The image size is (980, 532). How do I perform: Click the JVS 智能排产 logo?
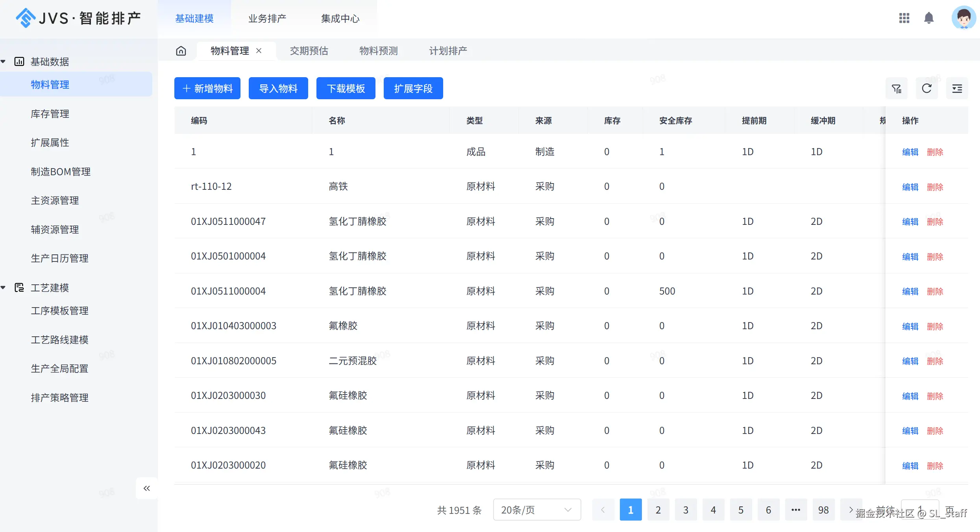[x=78, y=18]
